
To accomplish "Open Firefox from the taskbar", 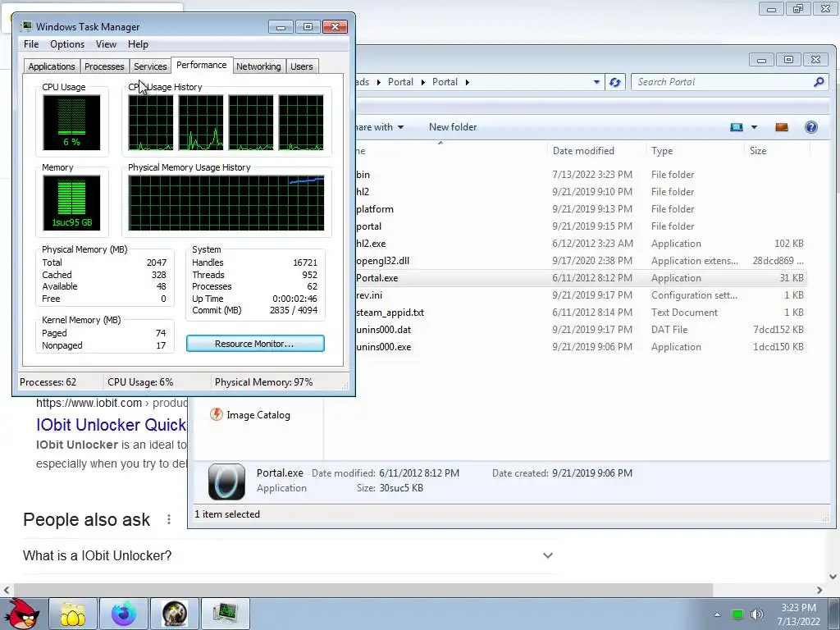I will tap(123, 614).
